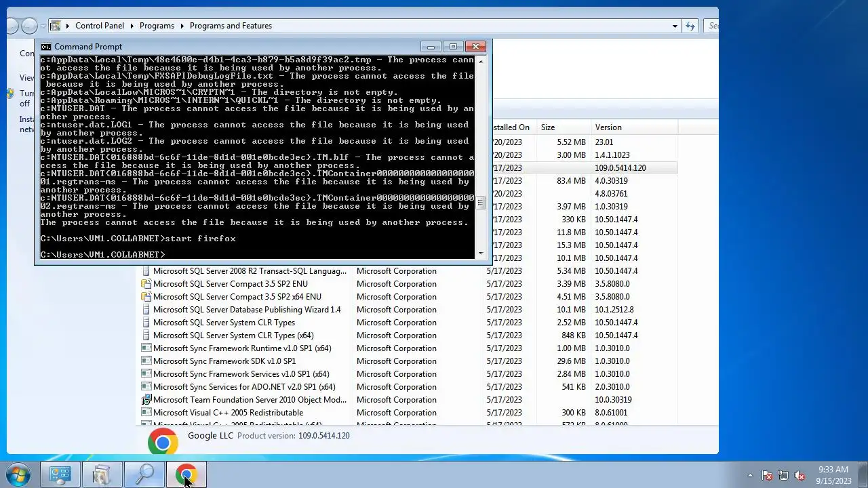868x488 pixels.
Task: Expand the arrow before Control Panel breadcrumb
Action: pyautogui.click(x=68, y=26)
